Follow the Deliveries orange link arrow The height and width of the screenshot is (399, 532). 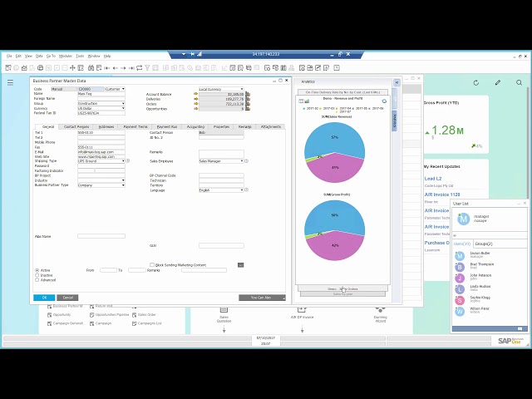click(196, 99)
